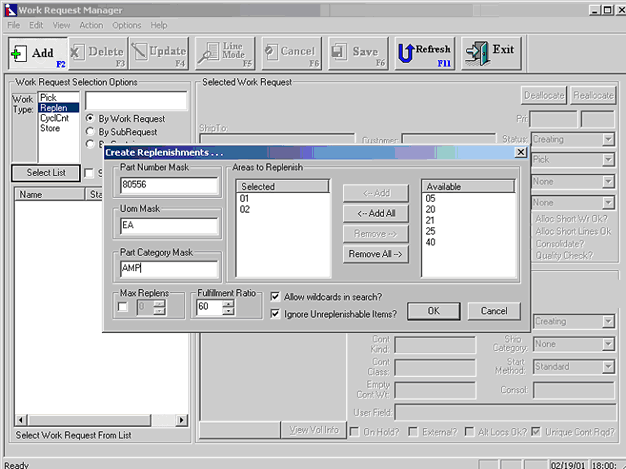
Task: Click the grayed Add arrow button
Action: [376, 193]
